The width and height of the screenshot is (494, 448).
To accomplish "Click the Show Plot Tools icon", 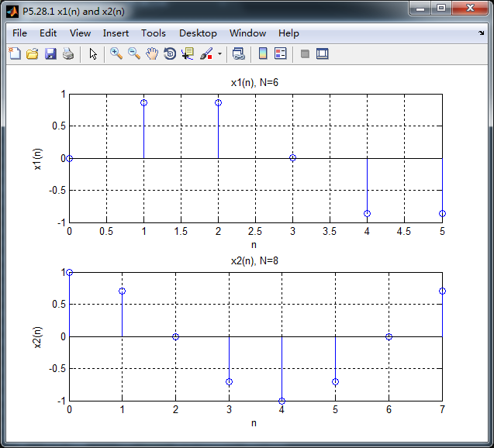I will pos(323,53).
